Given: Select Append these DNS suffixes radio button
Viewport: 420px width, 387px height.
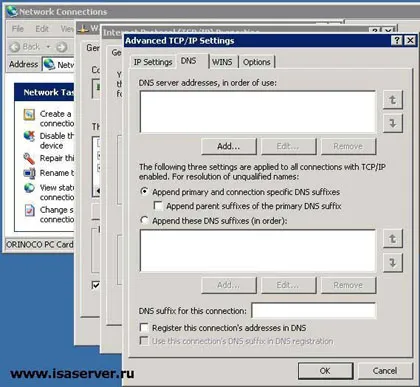Looking at the screenshot, I should pyautogui.click(x=144, y=220).
